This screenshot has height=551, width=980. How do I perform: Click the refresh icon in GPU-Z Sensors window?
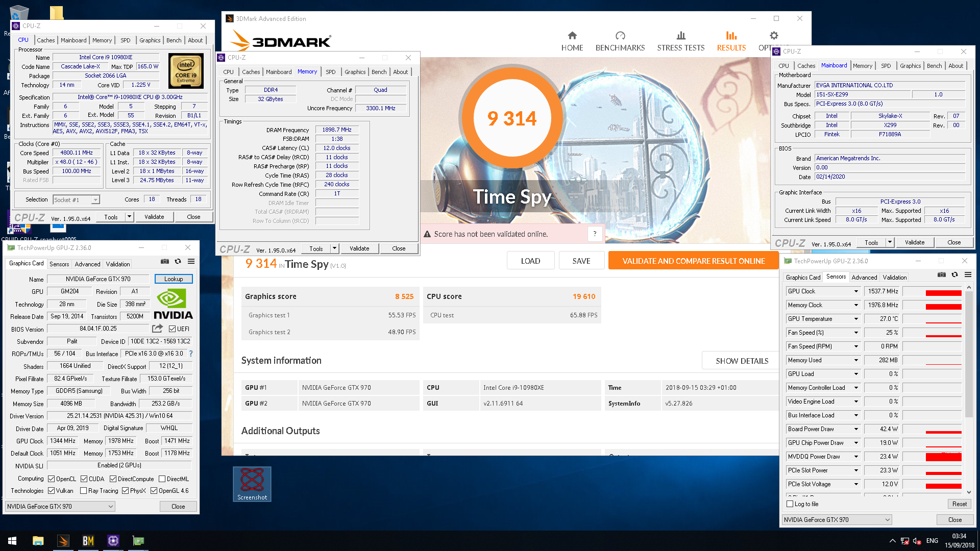(955, 274)
